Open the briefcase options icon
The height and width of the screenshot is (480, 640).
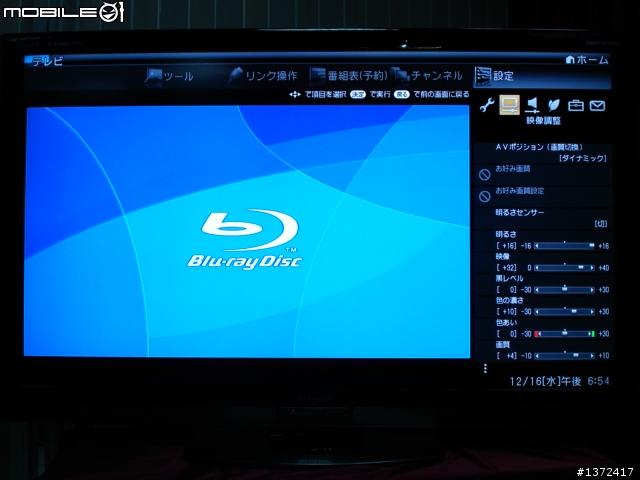[576, 105]
